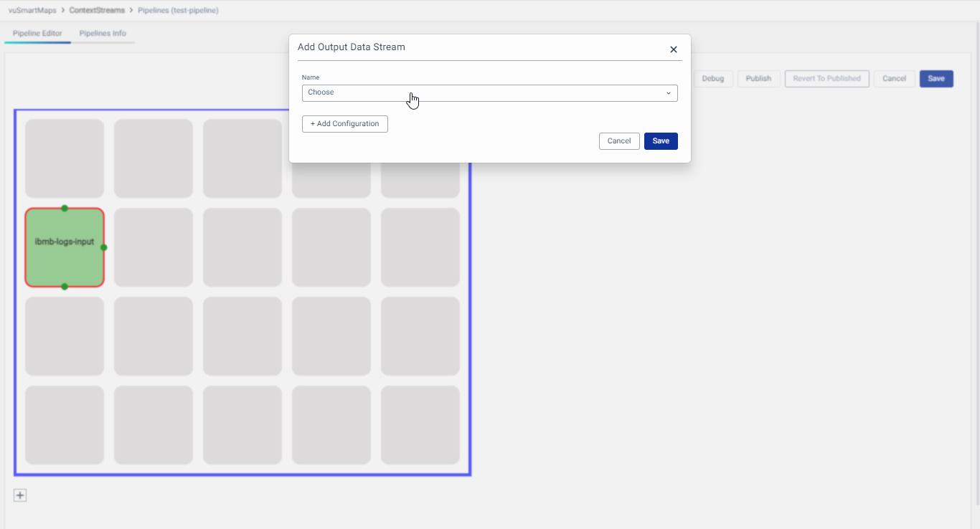
Task: Click Revert To Published button
Action: (x=826, y=79)
